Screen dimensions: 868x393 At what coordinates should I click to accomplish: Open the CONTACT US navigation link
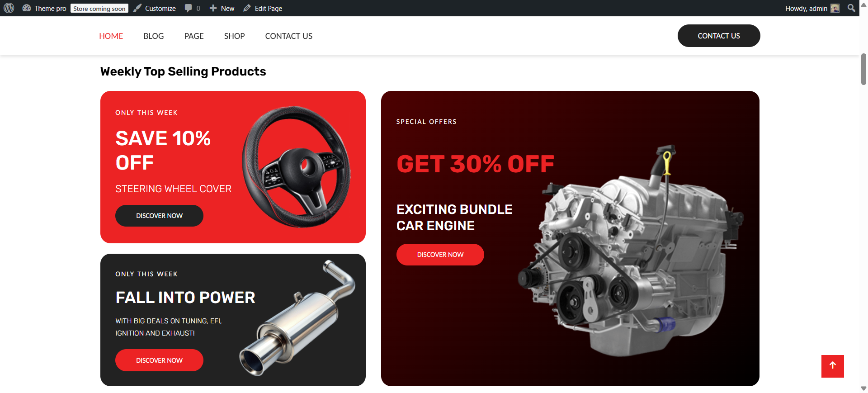289,36
